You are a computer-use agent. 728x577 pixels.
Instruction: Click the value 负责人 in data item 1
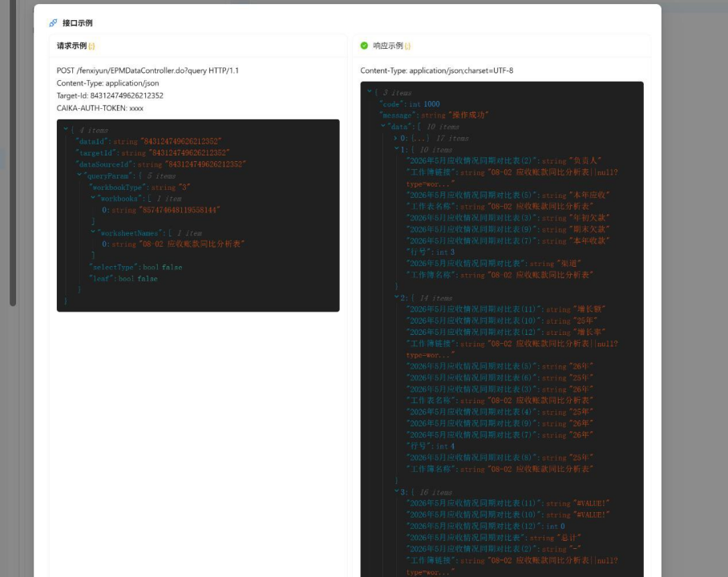pyautogui.click(x=586, y=160)
